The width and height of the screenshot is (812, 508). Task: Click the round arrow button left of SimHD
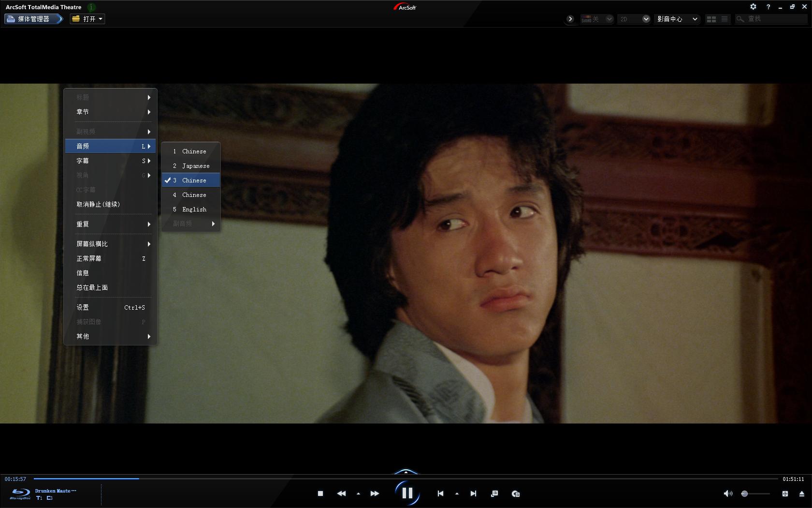(570, 19)
